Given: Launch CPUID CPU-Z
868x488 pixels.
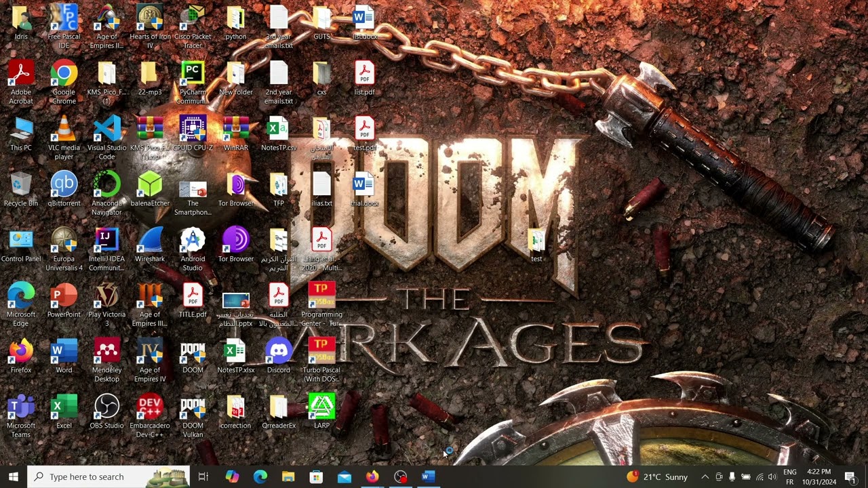Looking at the screenshot, I should point(193,134).
